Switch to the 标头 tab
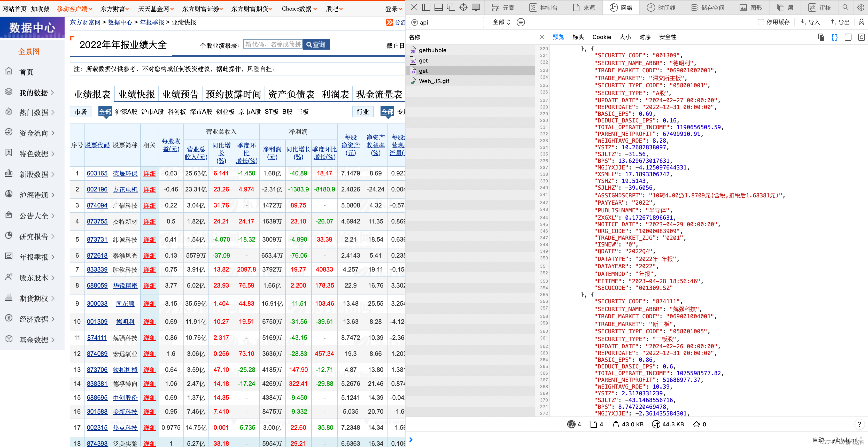Screen dimensions: 868x447 click(x=578, y=37)
